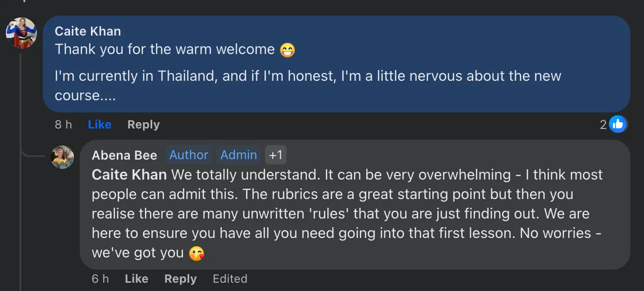Click the Admin badge next to Abena Bee

pyautogui.click(x=238, y=155)
